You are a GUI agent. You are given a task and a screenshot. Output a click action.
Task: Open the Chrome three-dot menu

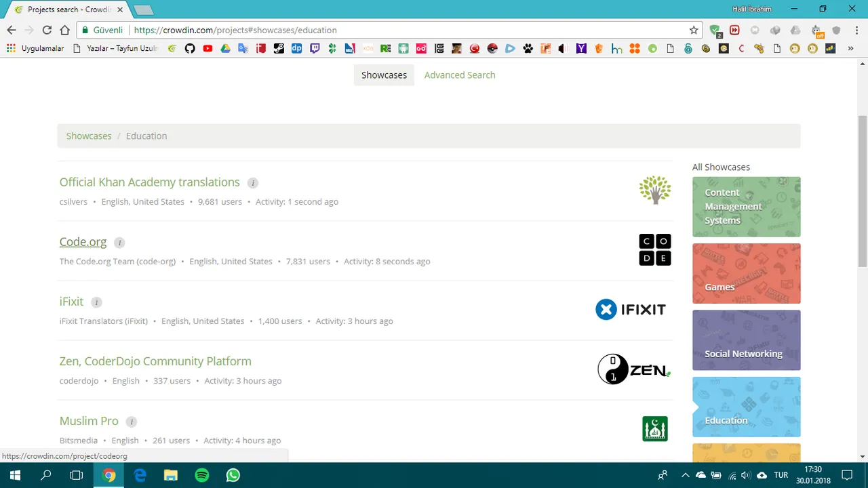(856, 30)
